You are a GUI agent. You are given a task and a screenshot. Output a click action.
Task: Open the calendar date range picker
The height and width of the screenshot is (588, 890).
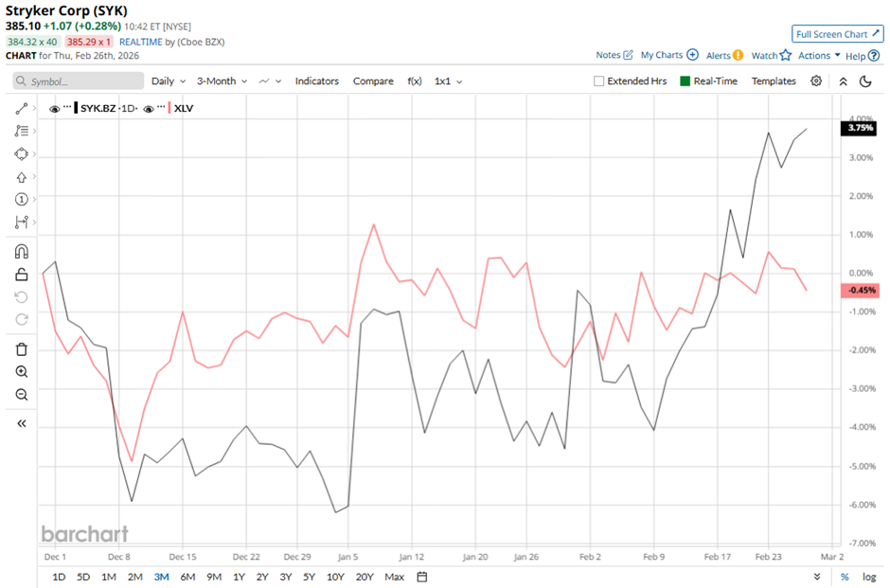click(422, 577)
